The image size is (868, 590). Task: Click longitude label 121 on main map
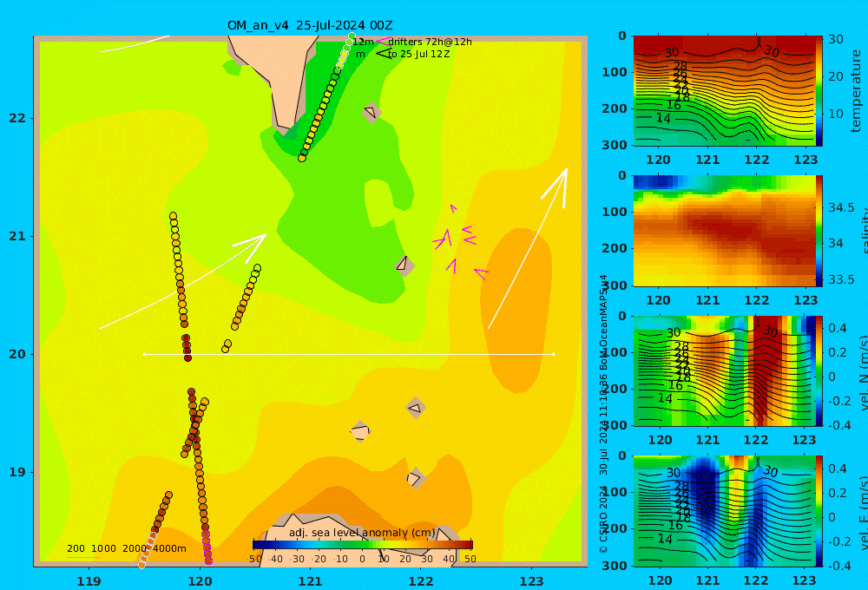point(310,581)
